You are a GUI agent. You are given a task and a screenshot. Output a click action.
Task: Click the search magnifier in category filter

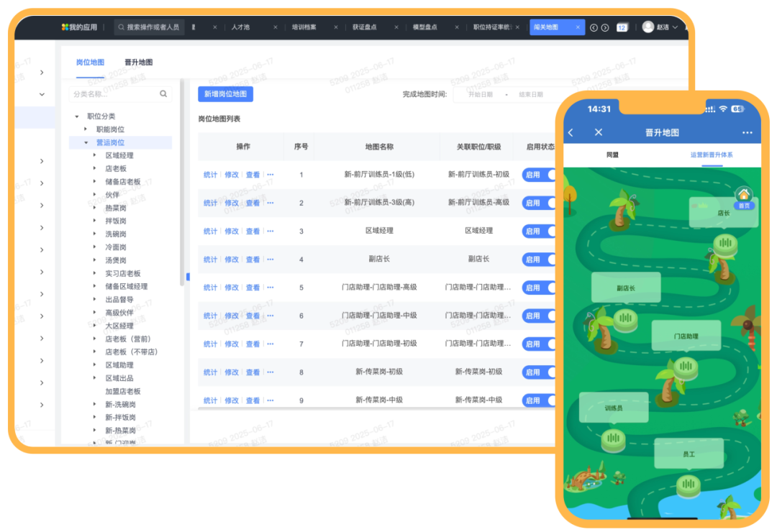click(163, 93)
